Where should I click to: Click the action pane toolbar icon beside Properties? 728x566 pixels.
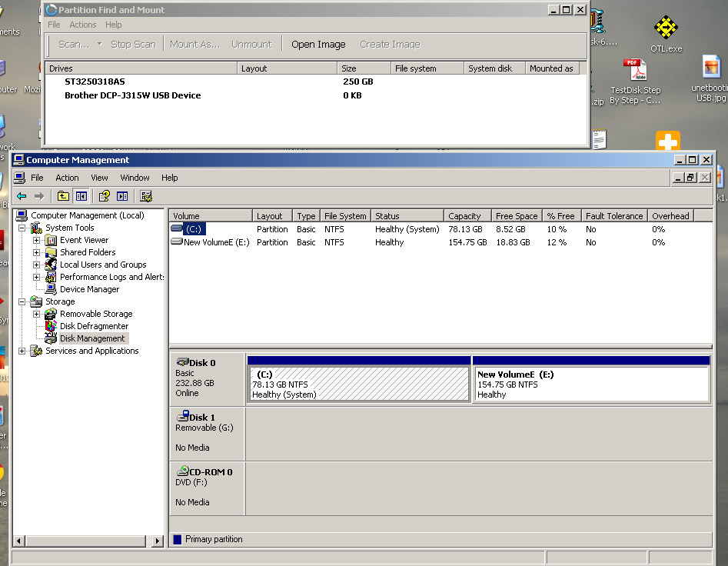point(122,196)
